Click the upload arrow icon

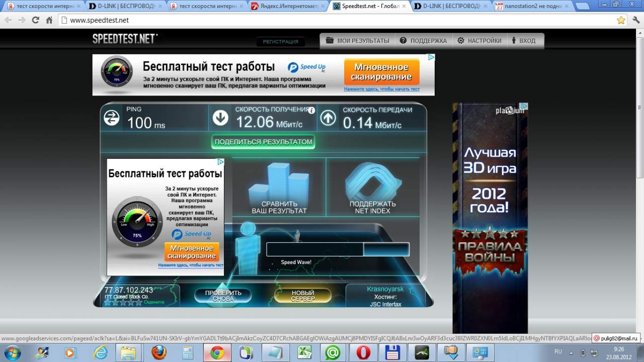pyautogui.click(x=328, y=118)
